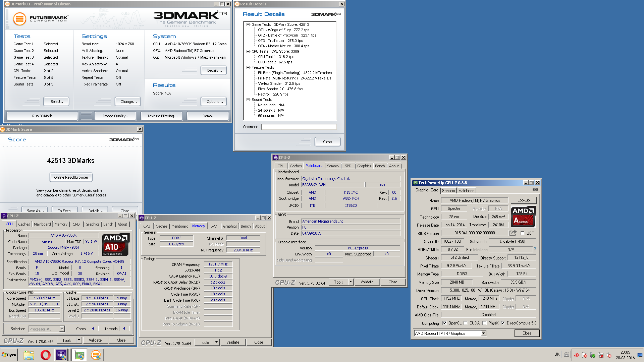Select the CPU-Z taskbar button
This screenshot has width=644, height=362.
pos(61,355)
